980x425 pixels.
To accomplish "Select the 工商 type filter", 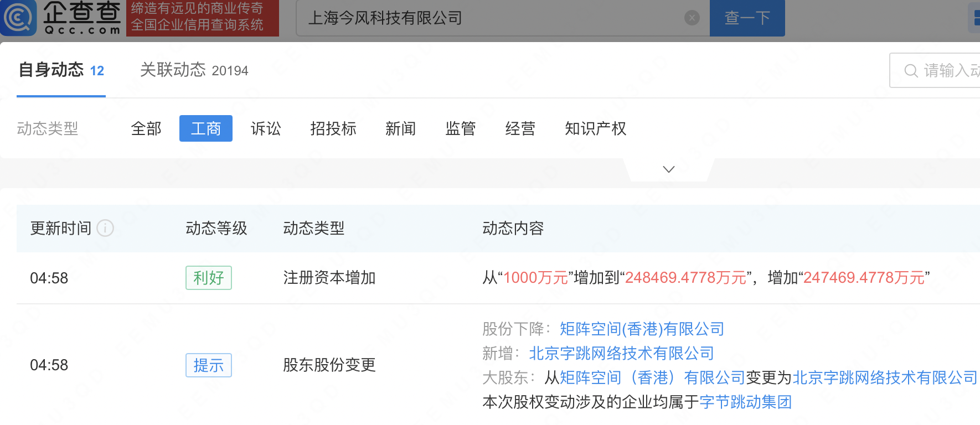I will (206, 128).
